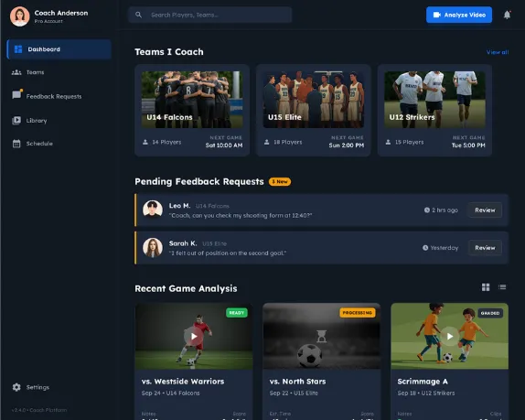Open the vs. North Stars processing thumbnail
The width and height of the screenshot is (525, 420).
[321, 336]
